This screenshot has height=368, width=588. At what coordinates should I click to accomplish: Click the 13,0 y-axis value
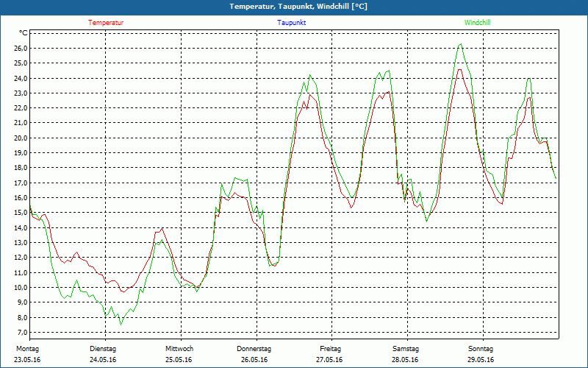pyautogui.click(x=21, y=243)
